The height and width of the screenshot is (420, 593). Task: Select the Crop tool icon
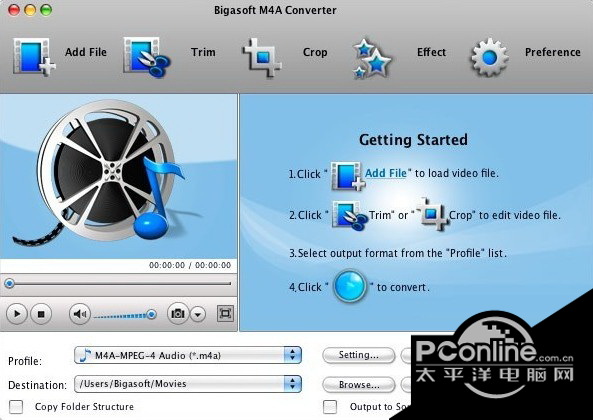pyautogui.click(x=262, y=57)
